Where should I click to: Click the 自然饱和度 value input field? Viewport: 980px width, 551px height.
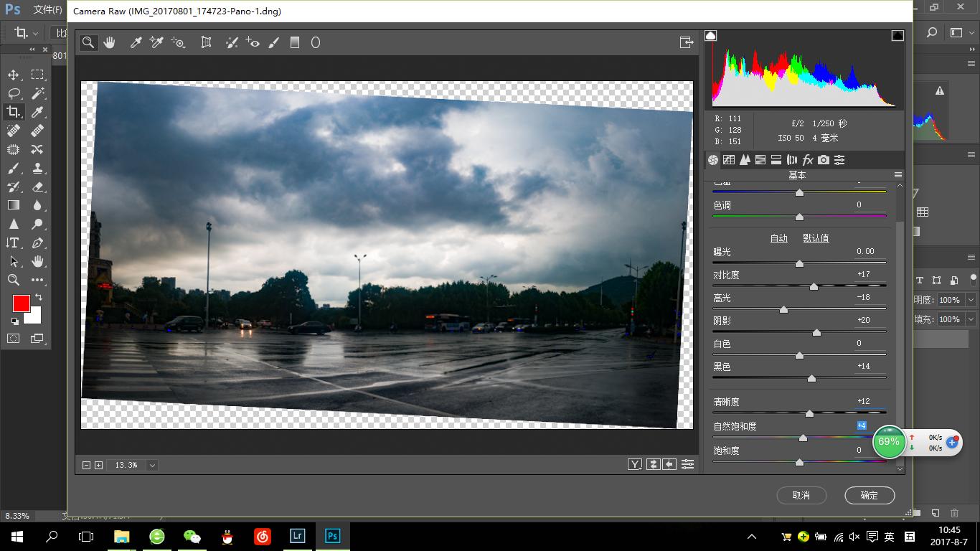click(x=862, y=425)
